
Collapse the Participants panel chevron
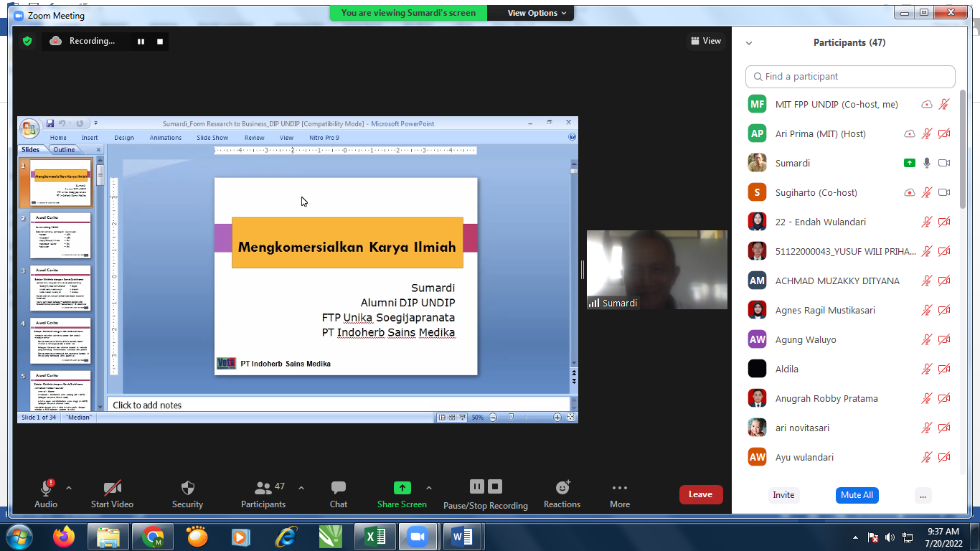point(749,43)
